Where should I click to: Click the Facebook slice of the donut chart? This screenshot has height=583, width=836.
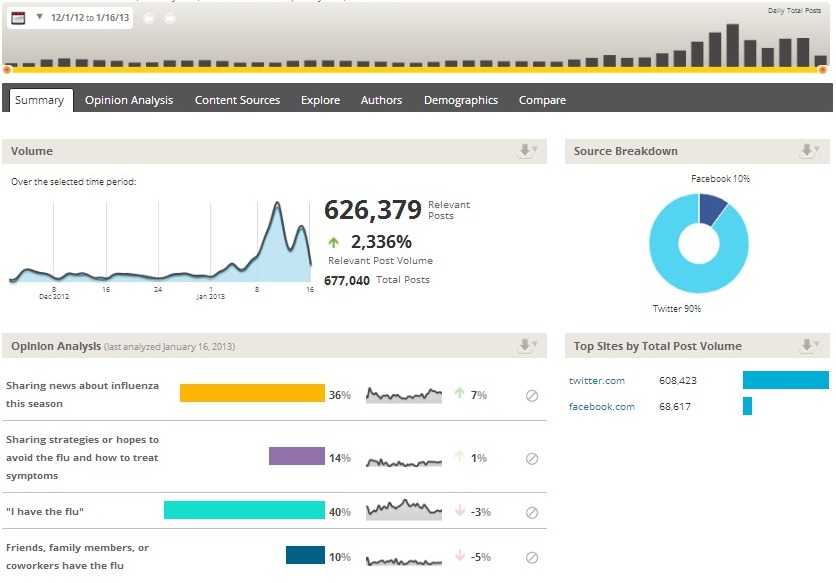click(x=711, y=207)
